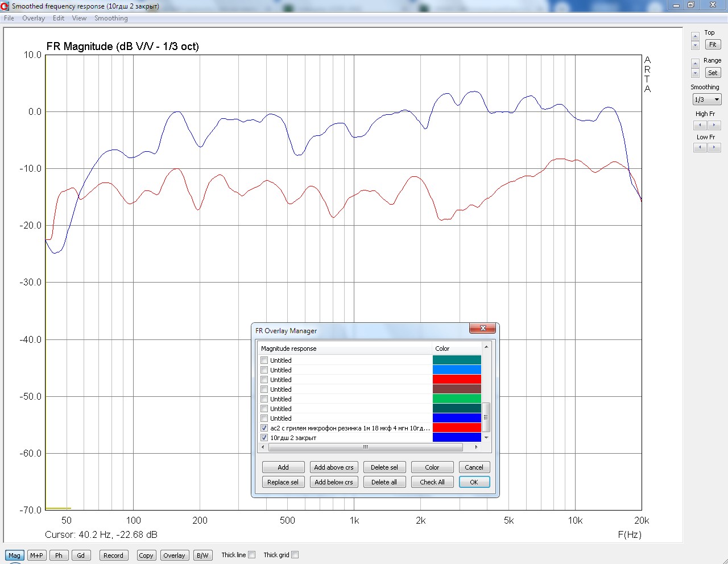Click blue swatch of '10гдш 2 закрыт' row
This screenshot has width=728, height=564.
coord(457,437)
